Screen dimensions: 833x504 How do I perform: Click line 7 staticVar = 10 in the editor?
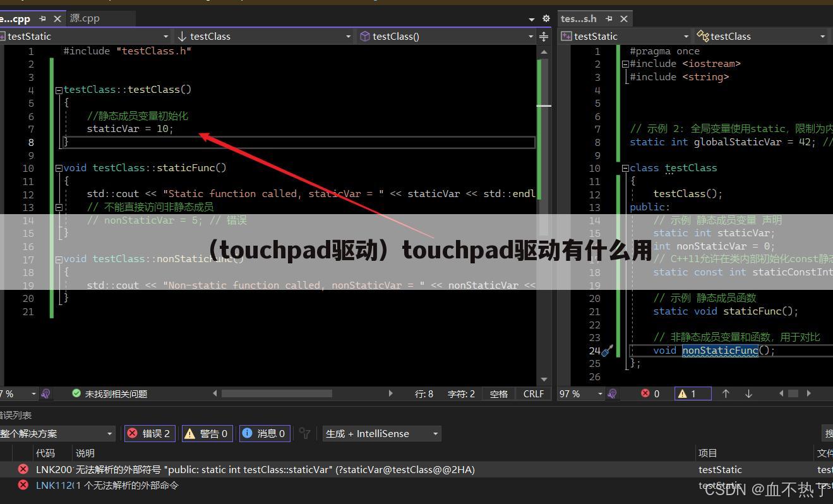tap(130, 129)
